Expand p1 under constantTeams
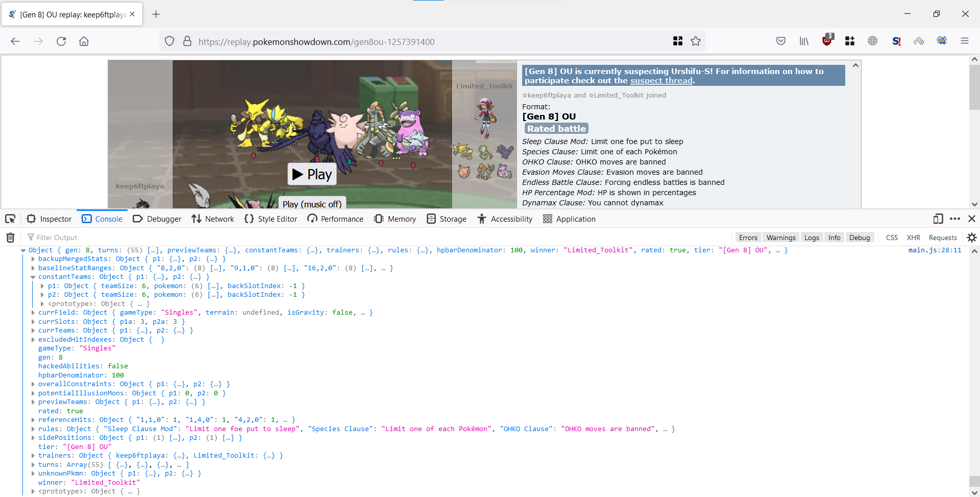This screenshot has width=980, height=497. (43, 286)
